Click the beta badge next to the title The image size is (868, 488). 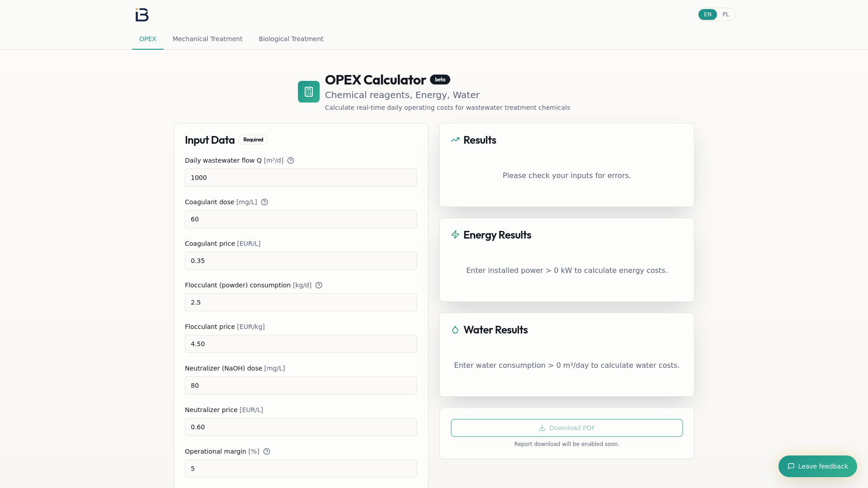pyautogui.click(x=440, y=80)
